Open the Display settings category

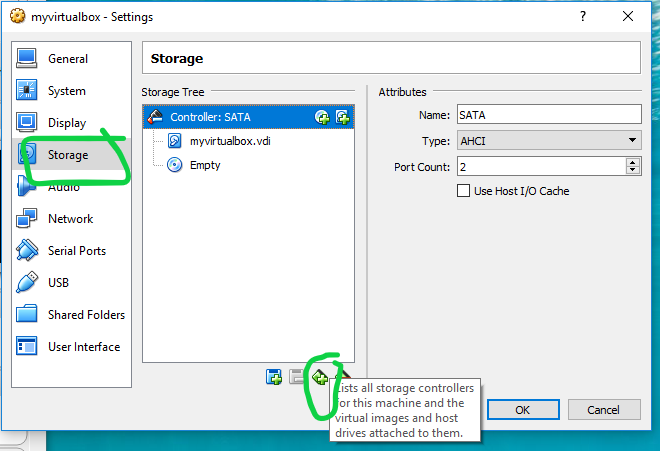(x=66, y=123)
